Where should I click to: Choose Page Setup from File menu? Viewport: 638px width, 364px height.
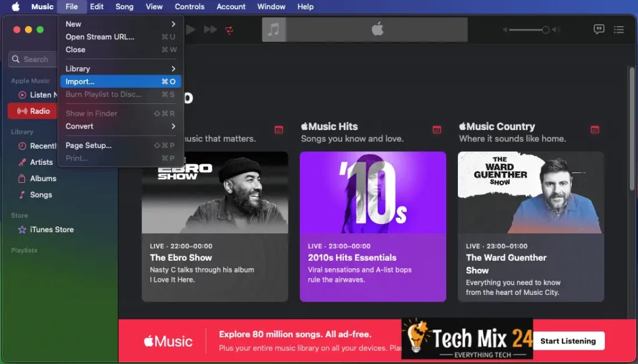pyautogui.click(x=120, y=146)
